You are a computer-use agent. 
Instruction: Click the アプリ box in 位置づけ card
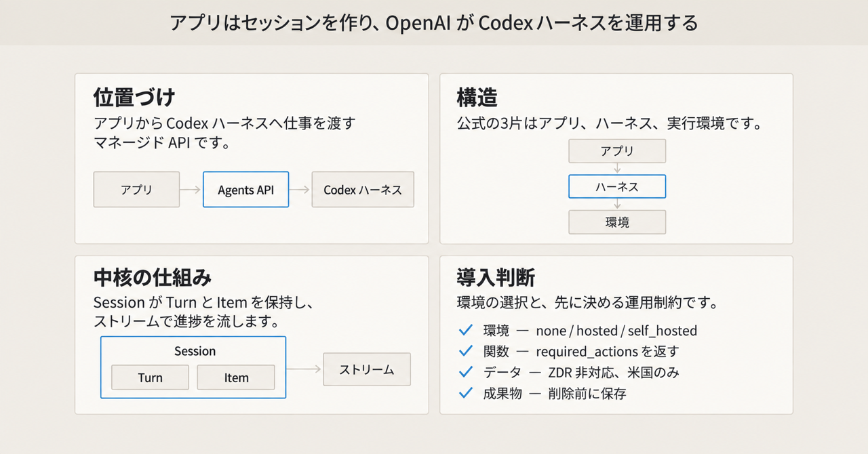(136, 189)
